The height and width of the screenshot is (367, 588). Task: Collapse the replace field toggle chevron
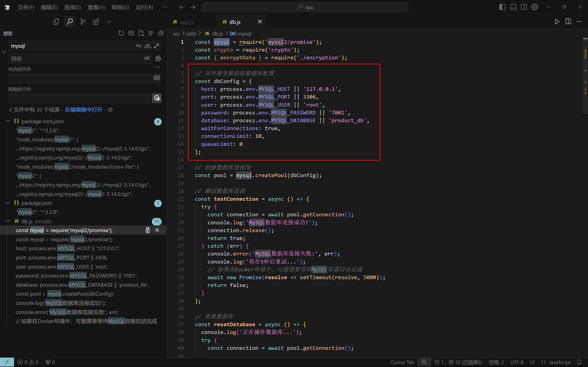[x=4, y=52]
